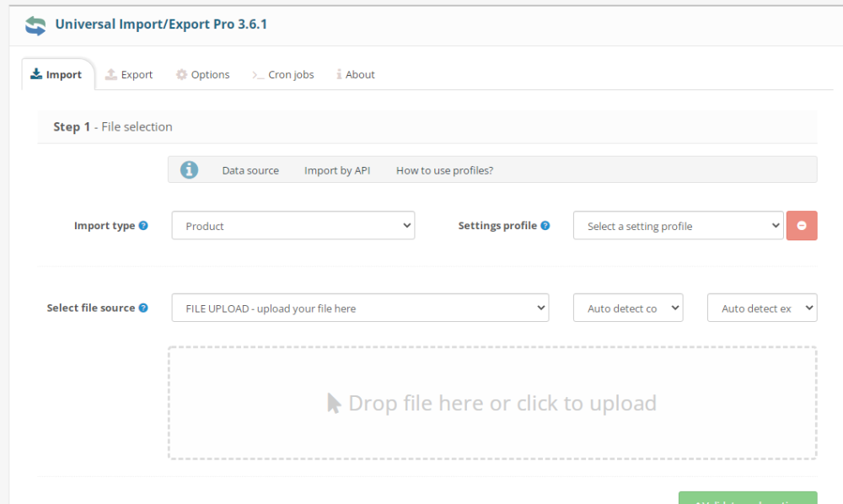
Task: Click the cursor icon in the drop zone
Action: (334, 403)
